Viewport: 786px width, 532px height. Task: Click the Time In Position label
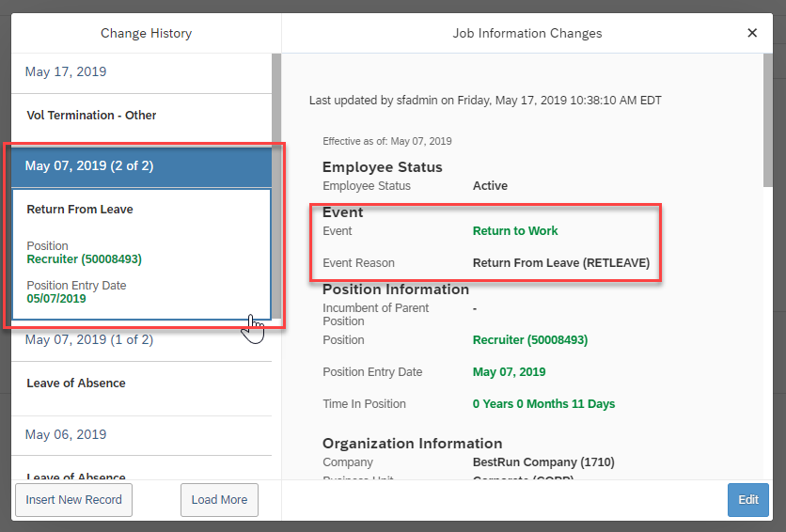[364, 404]
